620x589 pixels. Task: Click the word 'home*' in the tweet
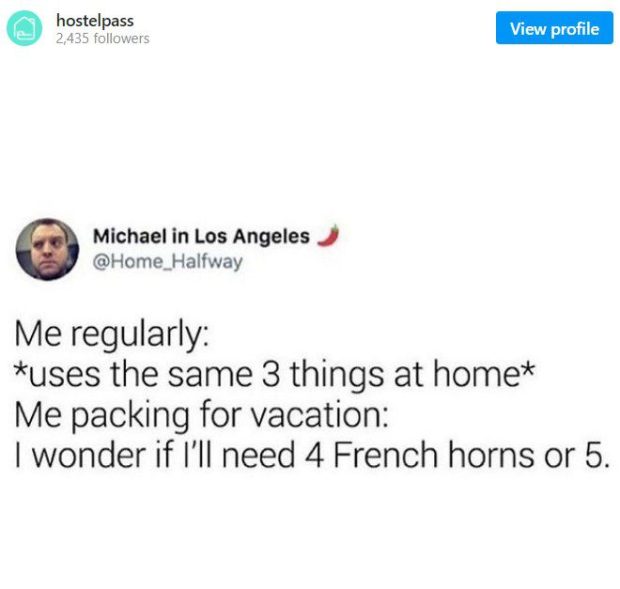click(x=484, y=374)
